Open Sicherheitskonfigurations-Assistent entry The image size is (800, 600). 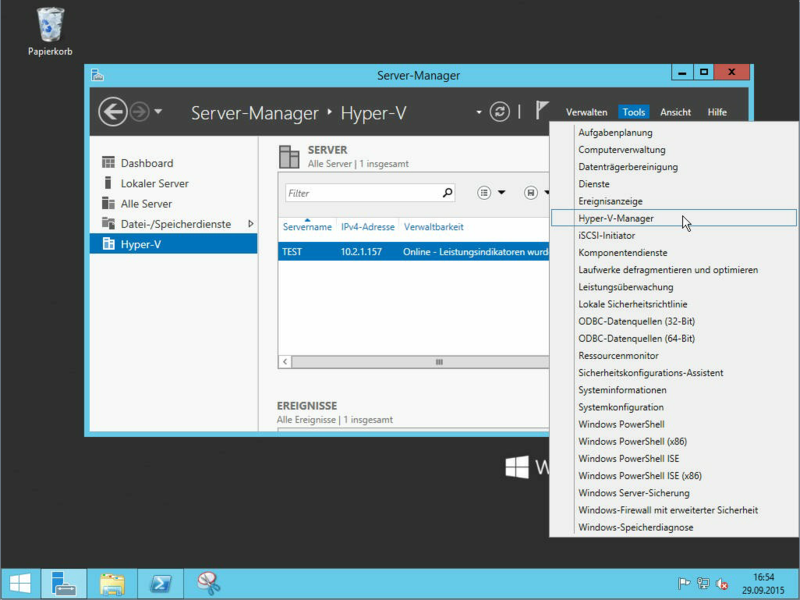tap(673, 373)
